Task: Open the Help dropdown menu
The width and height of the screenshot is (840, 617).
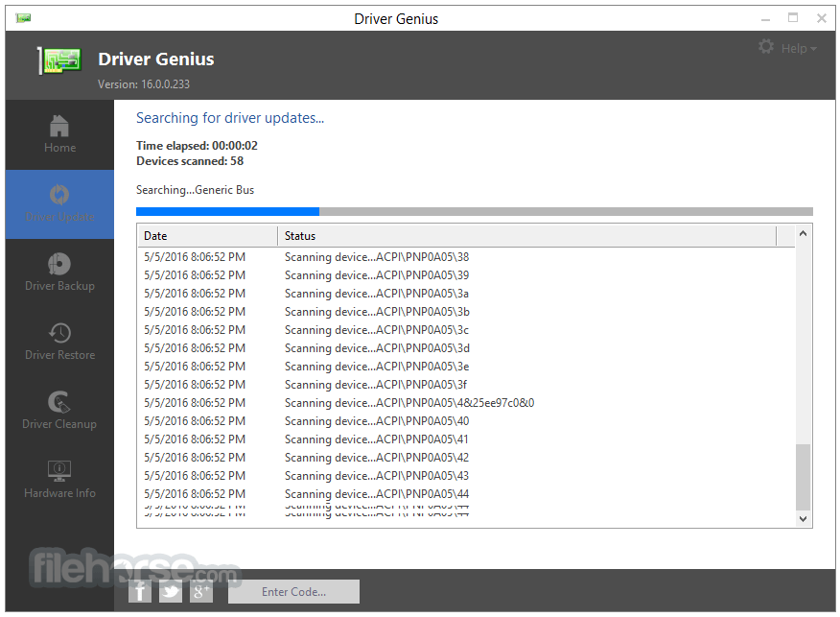Action: tap(799, 49)
